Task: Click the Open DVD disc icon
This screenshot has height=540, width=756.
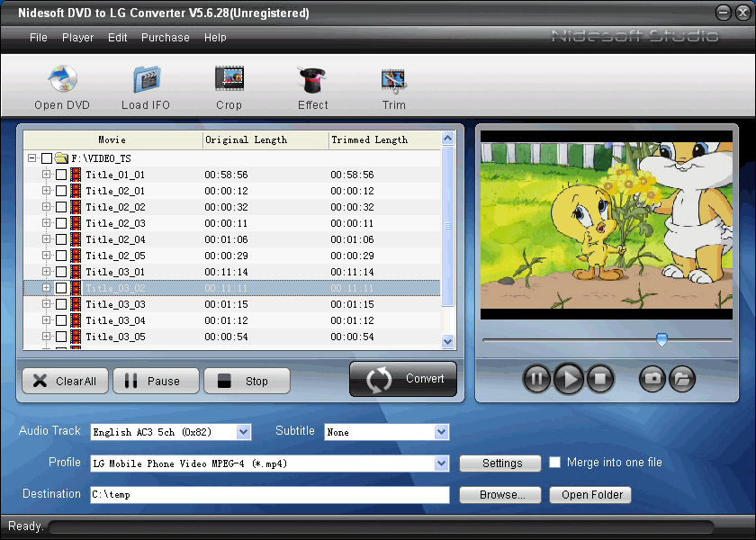Action: pos(62,78)
